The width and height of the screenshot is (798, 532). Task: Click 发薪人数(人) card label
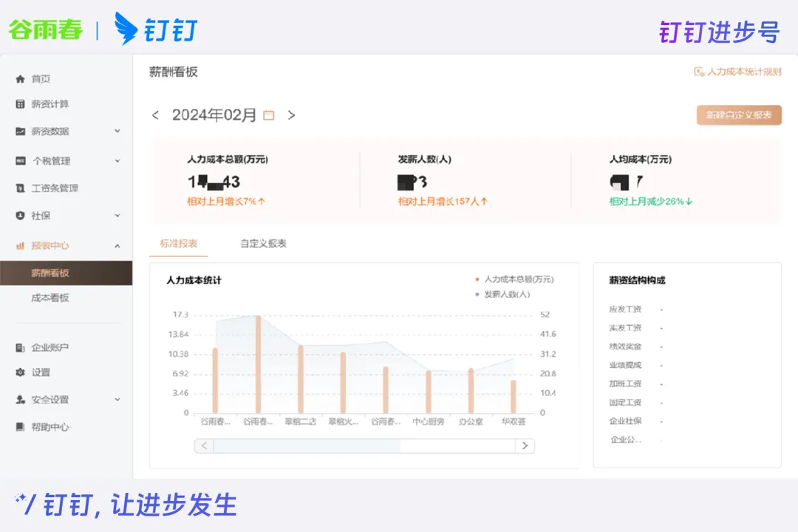click(x=424, y=160)
